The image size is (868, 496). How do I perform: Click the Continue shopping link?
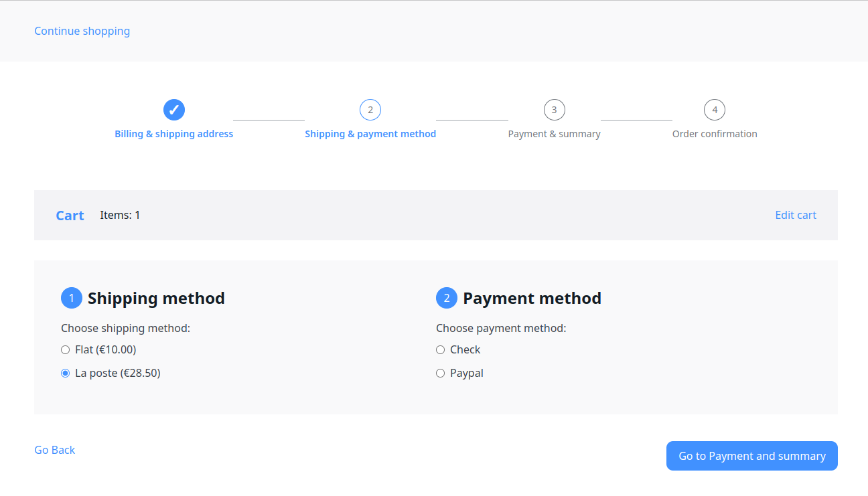click(82, 31)
